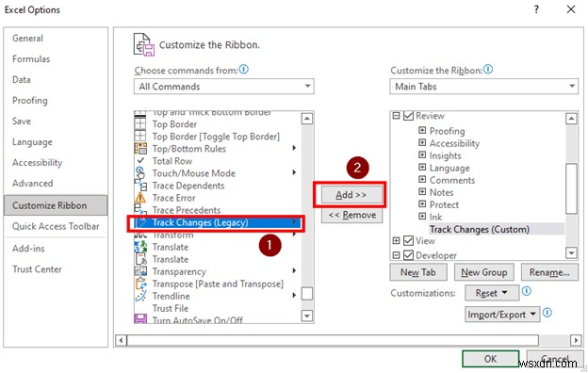
Task: Collapse the Review tab node
Action: pyautogui.click(x=396, y=116)
